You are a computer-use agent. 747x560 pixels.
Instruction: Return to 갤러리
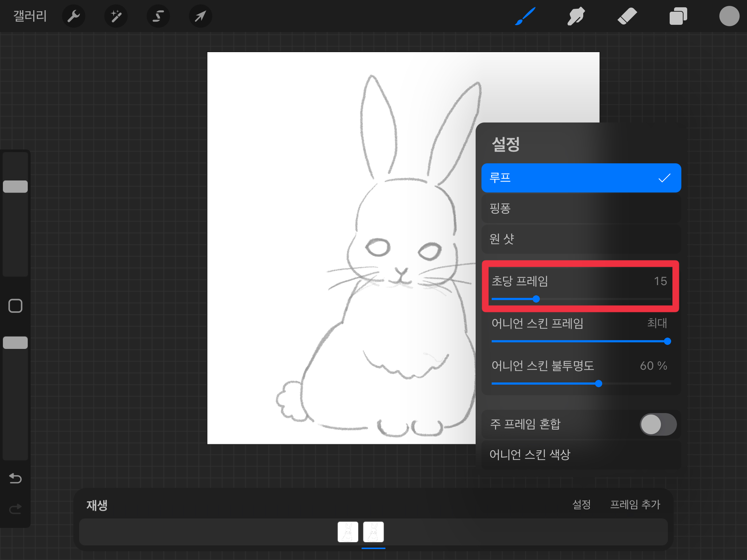click(30, 16)
